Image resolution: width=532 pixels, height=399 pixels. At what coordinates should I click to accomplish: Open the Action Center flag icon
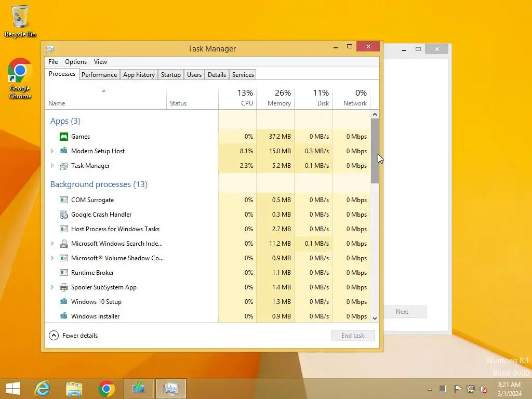(458, 389)
